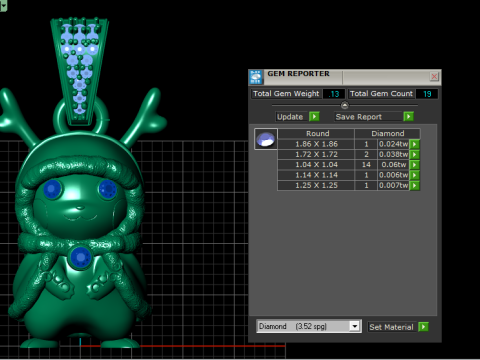Click the green arrow beside 0.007tw row
480x360 pixels.
(414, 186)
